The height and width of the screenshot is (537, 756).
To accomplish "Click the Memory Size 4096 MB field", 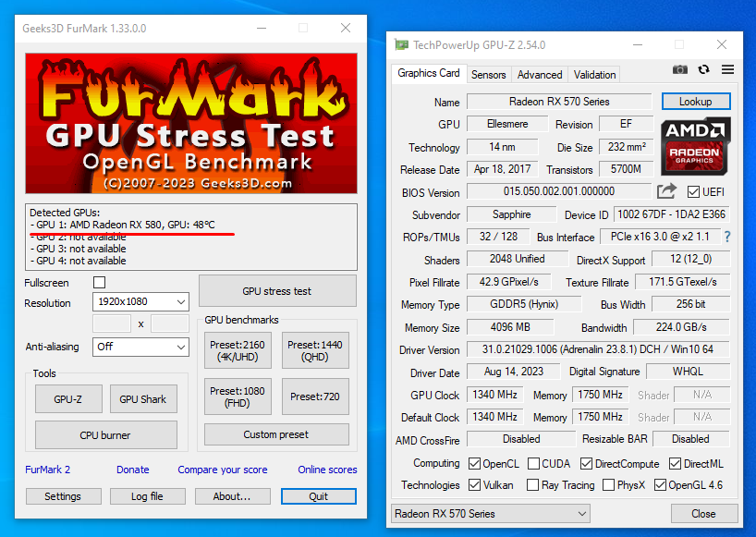I will pyautogui.click(x=510, y=327).
